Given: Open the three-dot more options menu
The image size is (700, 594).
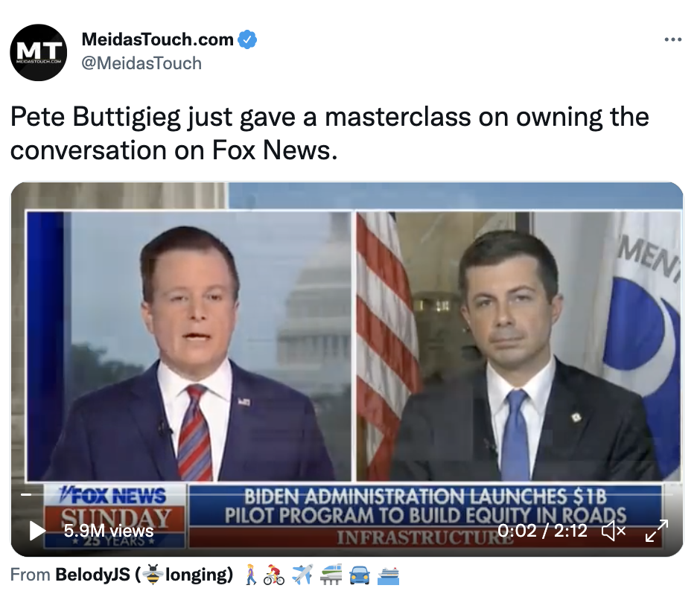Looking at the screenshot, I should pyautogui.click(x=672, y=39).
